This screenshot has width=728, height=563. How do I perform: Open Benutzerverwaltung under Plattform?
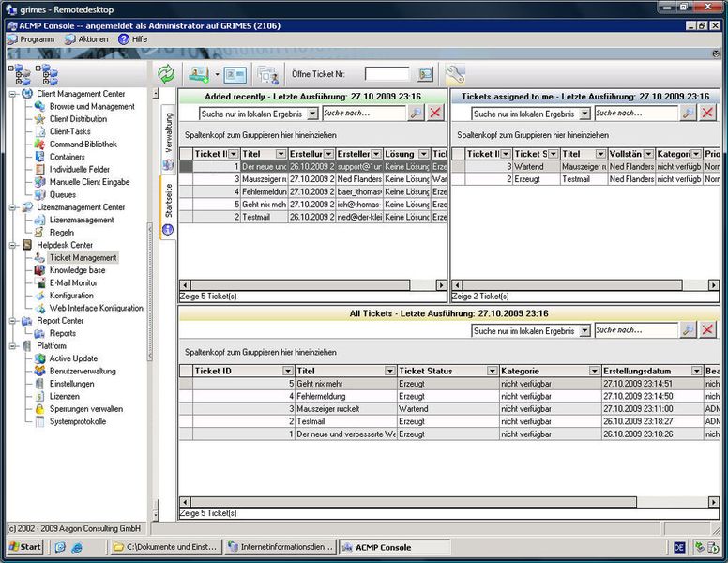coord(83,371)
